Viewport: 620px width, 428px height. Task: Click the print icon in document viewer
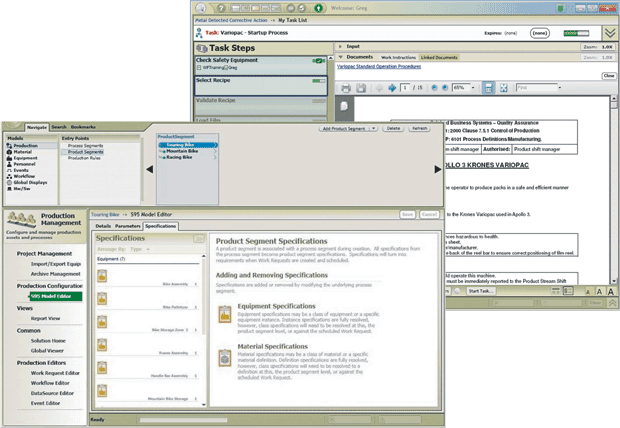(346, 88)
